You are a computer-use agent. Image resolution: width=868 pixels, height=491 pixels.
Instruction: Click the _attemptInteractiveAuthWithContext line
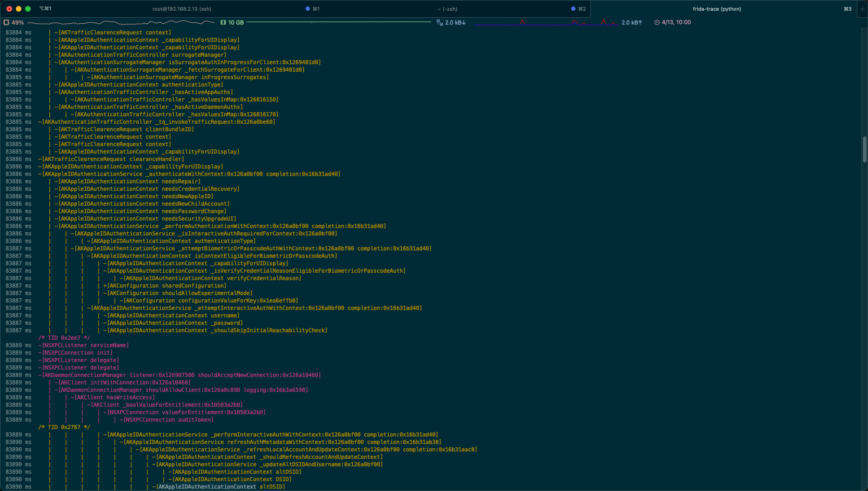[x=254, y=308]
